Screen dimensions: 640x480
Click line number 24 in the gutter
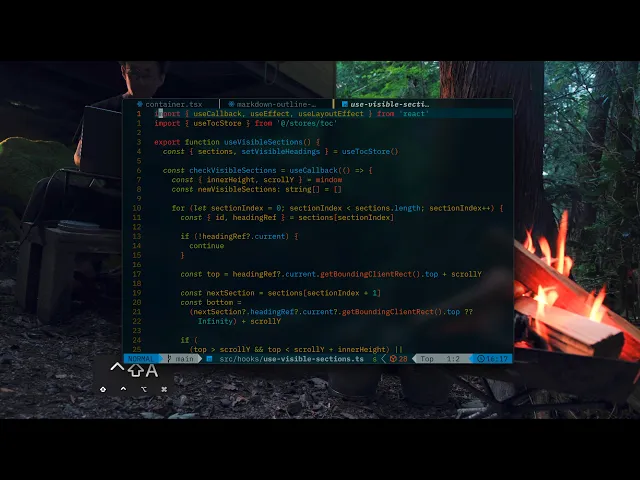pyautogui.click(x=137, y=340)
